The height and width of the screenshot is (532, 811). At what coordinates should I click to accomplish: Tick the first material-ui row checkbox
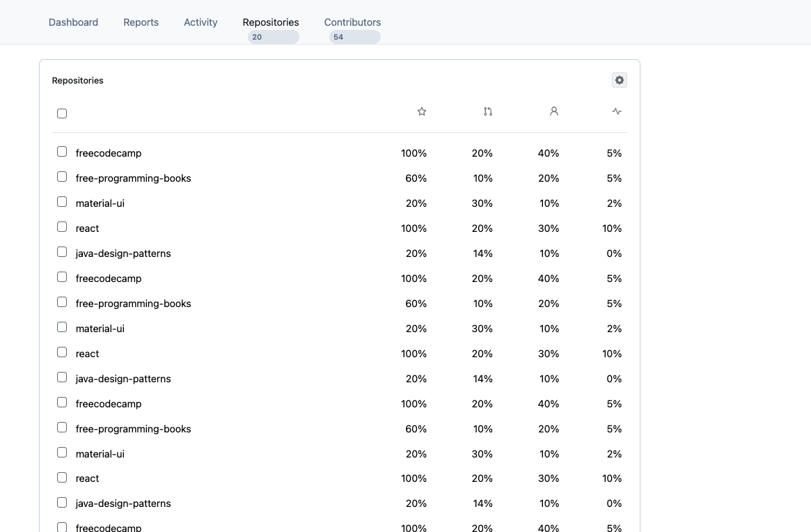pyautogui.click(x=62, y=202)
